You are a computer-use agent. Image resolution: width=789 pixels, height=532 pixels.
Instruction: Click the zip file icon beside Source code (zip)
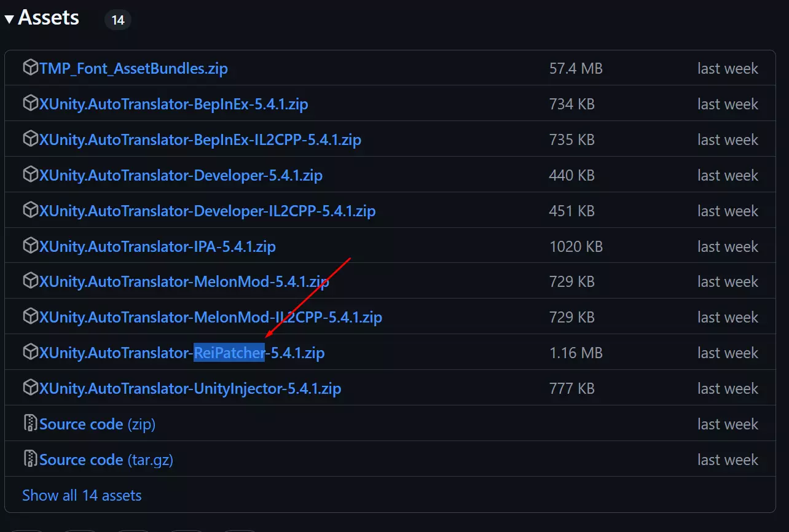point(30,423)
